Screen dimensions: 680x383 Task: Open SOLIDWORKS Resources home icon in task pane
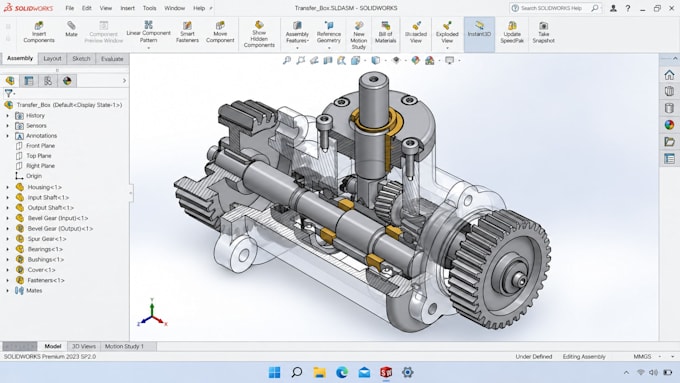pyautogui.click(x=669, y=75)
